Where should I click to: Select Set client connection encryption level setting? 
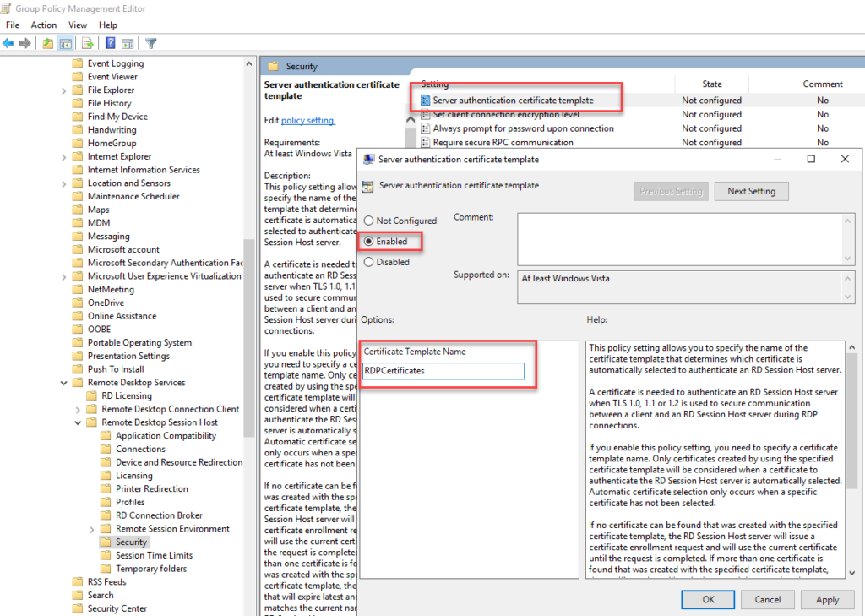[x=506, y=114]
